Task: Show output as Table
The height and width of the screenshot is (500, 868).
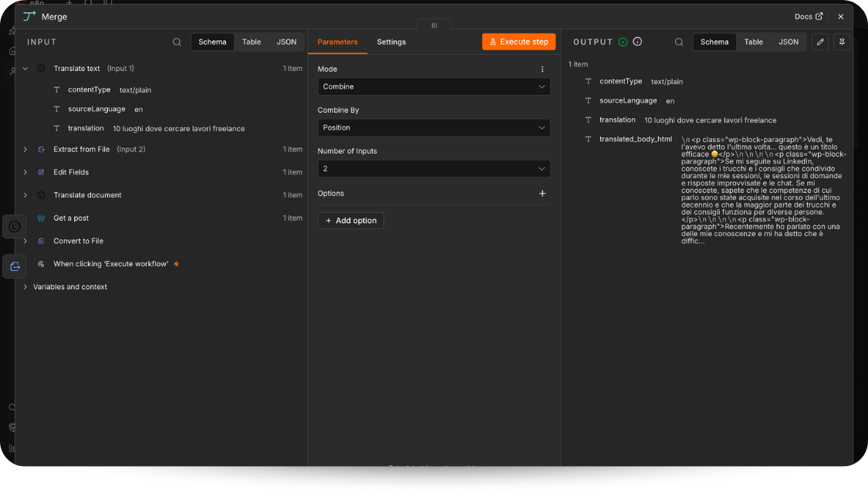Action: [753, 42]
